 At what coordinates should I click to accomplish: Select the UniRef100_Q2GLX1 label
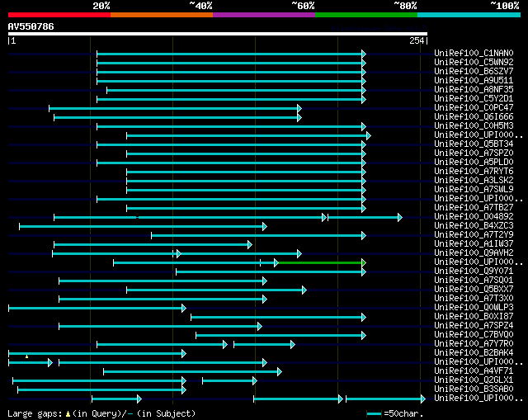tap(474, 380)
